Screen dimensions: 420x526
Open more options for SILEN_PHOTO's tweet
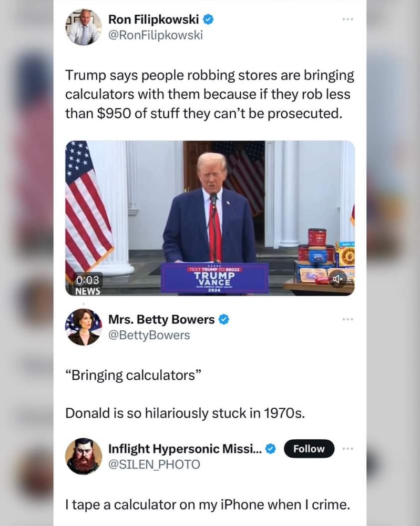(x=347, y=449)
